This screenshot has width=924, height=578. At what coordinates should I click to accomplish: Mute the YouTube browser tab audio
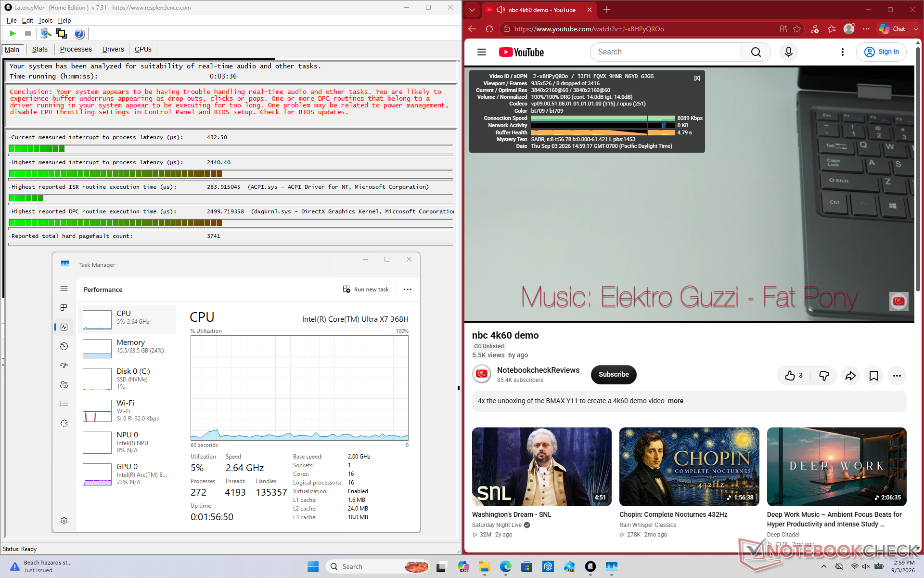click(x=501, y=10)
